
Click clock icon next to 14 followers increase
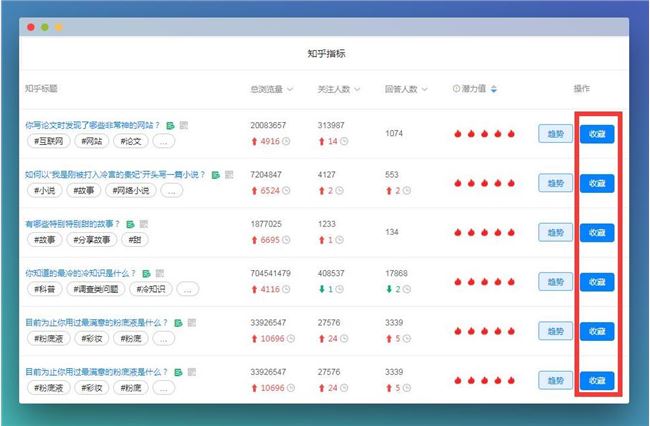point(344,141)
